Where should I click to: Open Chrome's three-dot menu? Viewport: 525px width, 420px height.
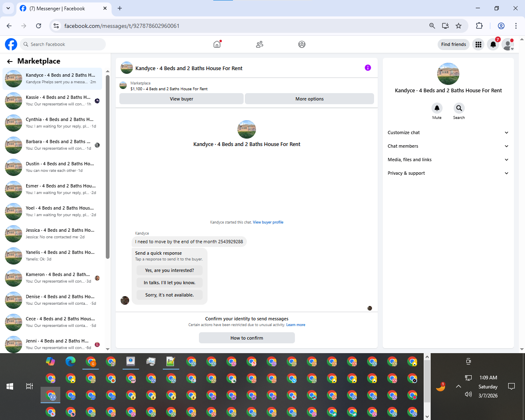coord(516,26)
